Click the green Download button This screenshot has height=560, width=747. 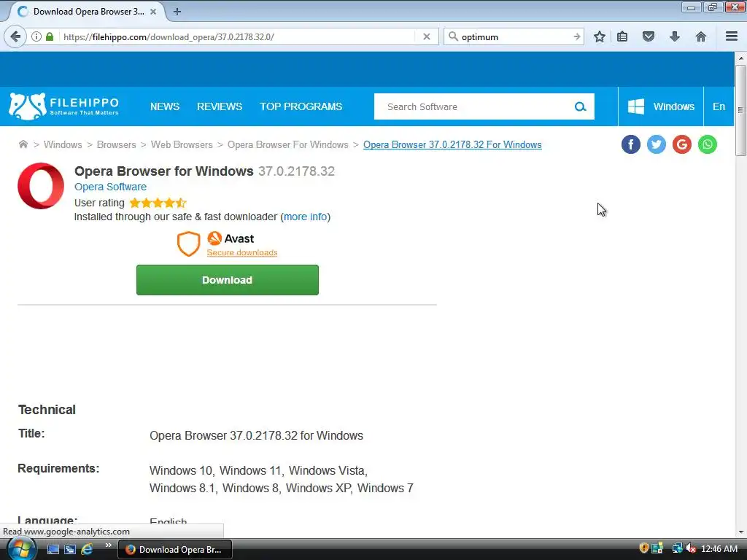point(228,280)
